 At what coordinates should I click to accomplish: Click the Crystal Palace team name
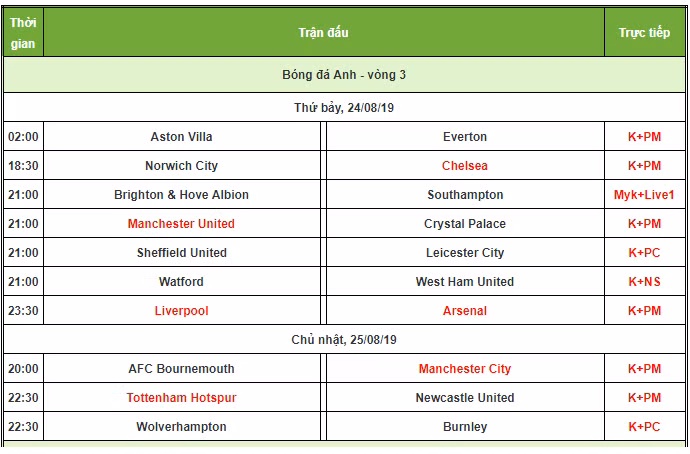[x=465, y=224]
